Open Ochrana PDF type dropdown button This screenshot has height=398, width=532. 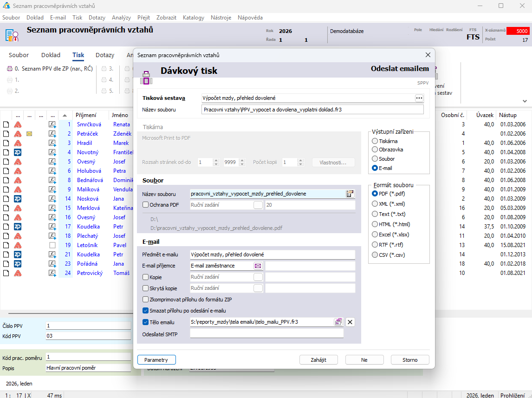tap(258, 205)
